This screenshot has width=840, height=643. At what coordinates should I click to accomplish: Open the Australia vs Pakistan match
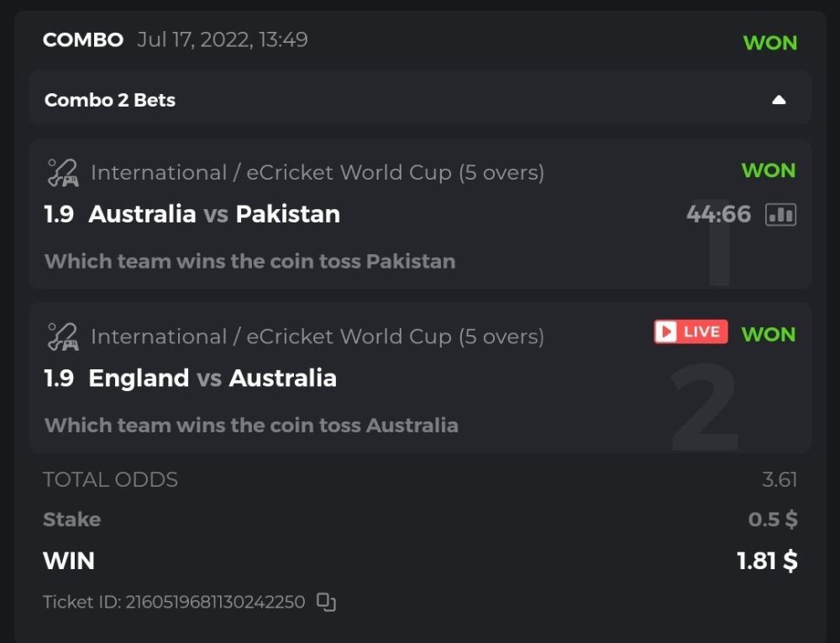(214, 214)
